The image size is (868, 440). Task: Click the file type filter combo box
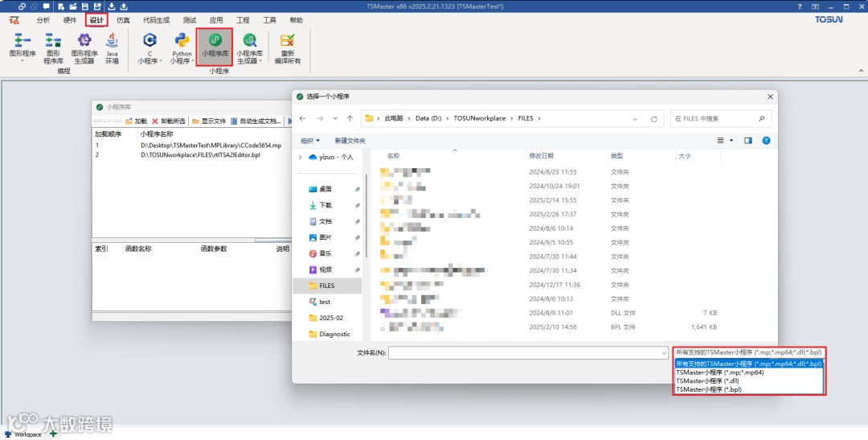point(749,352)
